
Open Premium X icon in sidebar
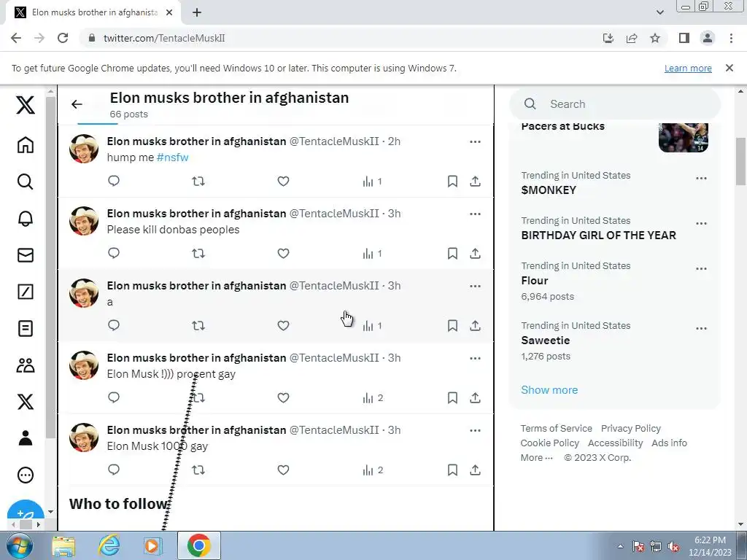pyautogui.click(x=26, y=402)
